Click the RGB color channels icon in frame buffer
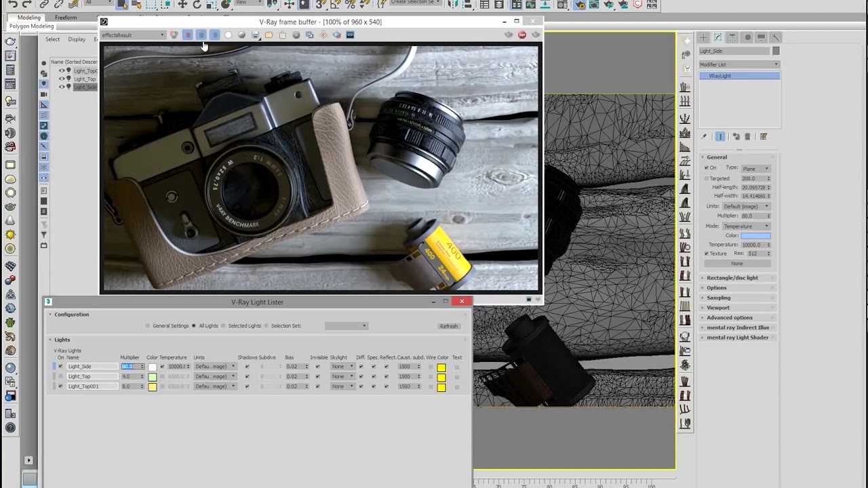868x488 pixels. click(x=174, y=35)
